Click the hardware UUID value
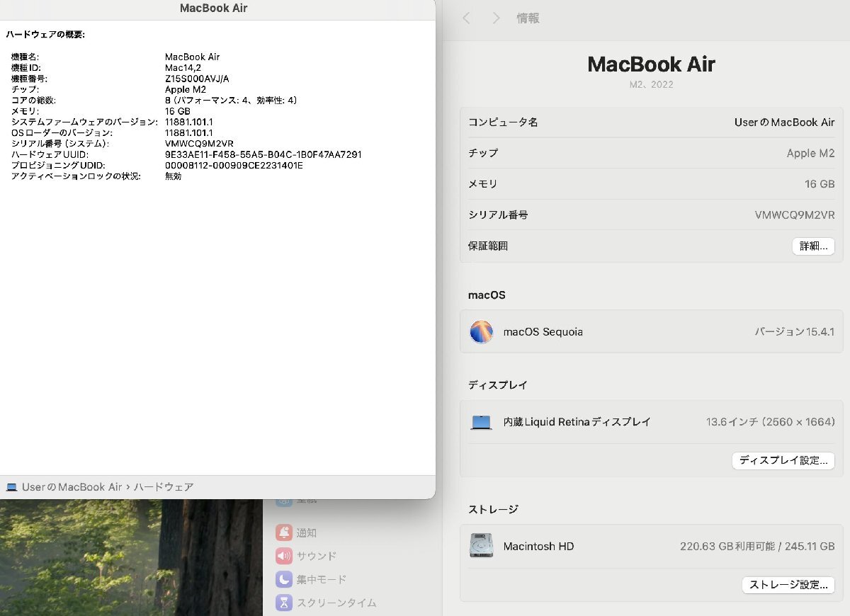This screenshot has width=850, height=616. click(263, 154)
